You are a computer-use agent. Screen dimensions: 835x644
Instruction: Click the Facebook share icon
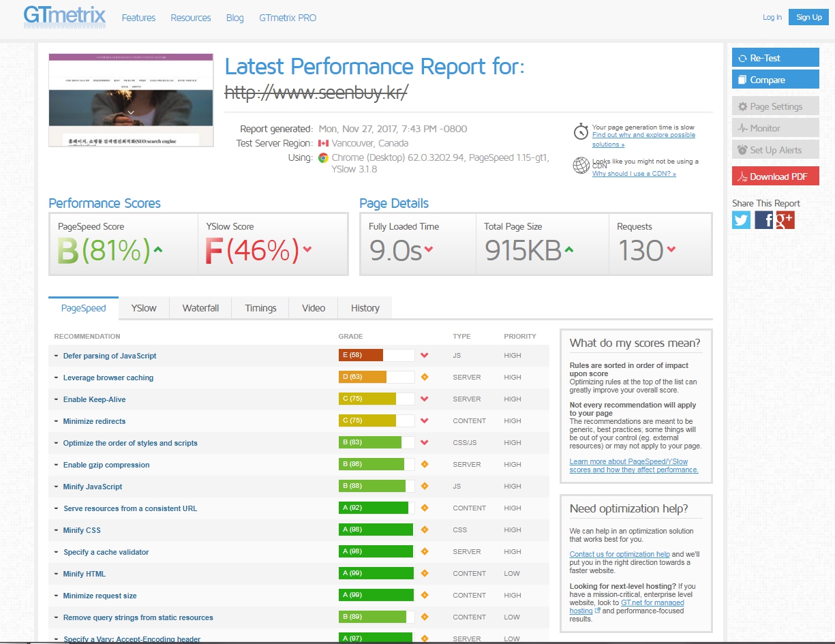click(x=764, y=220)
